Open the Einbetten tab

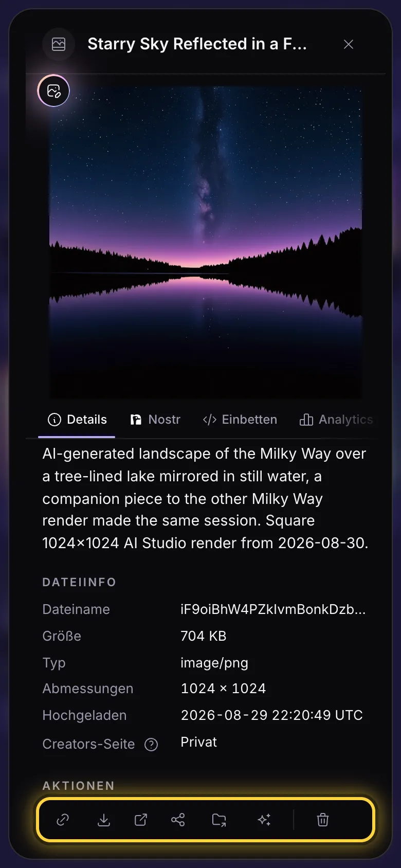pyautogui.click(x=240, y=420)
